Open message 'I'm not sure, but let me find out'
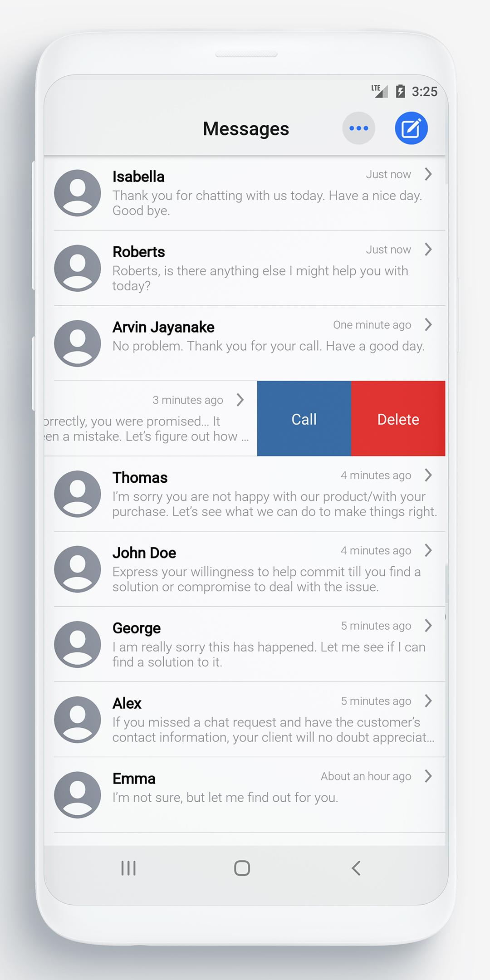This screenshot has width=490, height=980. [225, 798]
